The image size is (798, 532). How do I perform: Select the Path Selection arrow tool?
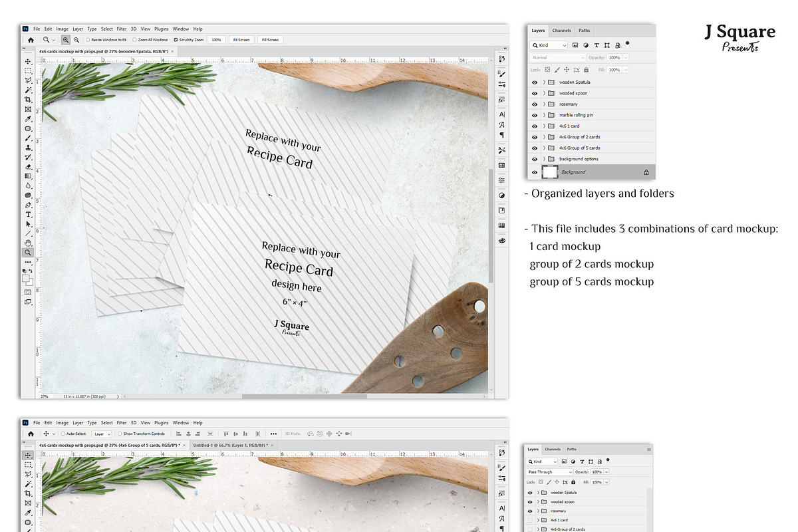(29, 223)
